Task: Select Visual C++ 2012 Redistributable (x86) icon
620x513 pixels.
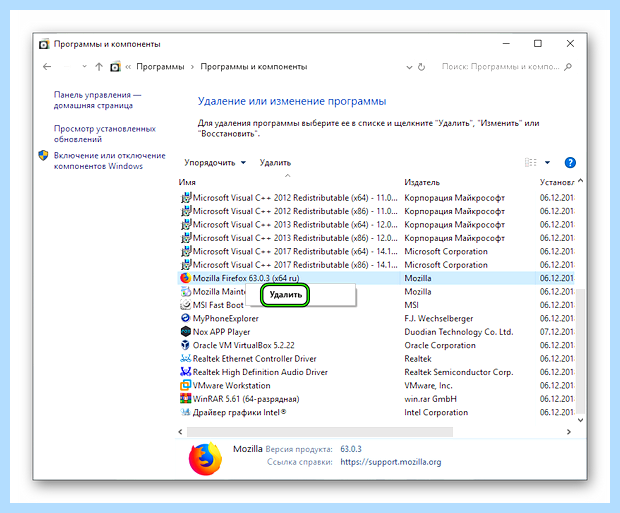Action: [186, 211]
